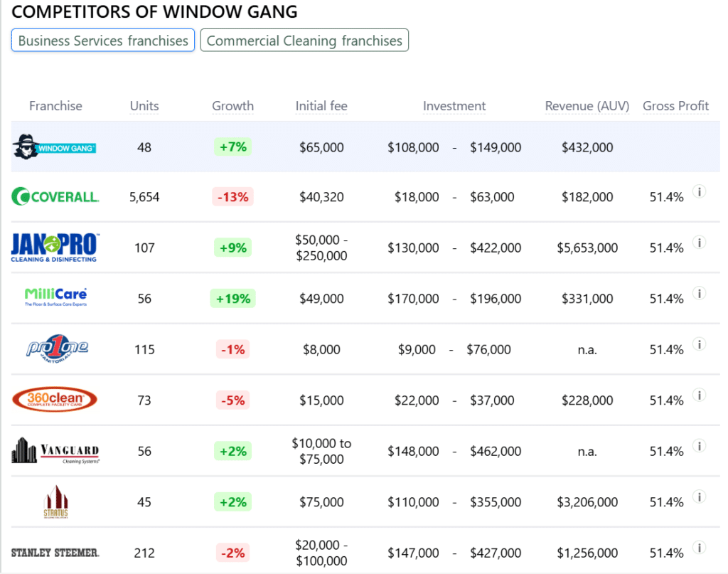This screenshot has height=574, width=728.
Task: Open the Stanley Steemer logo
Action: (x=55, y=553)
